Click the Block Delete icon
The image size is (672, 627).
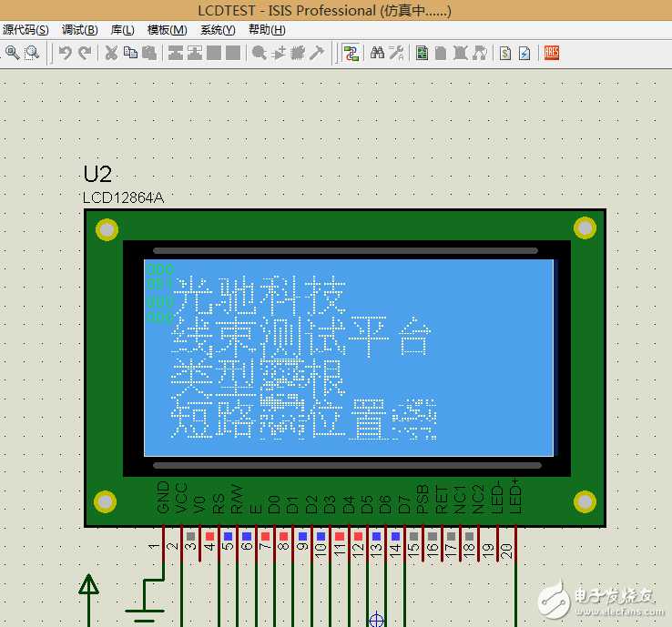click(233, 53)
